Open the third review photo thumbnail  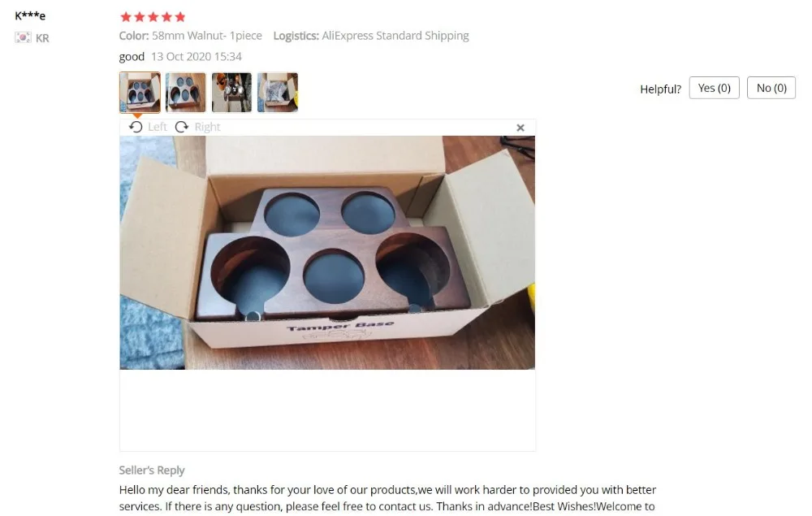231,92
